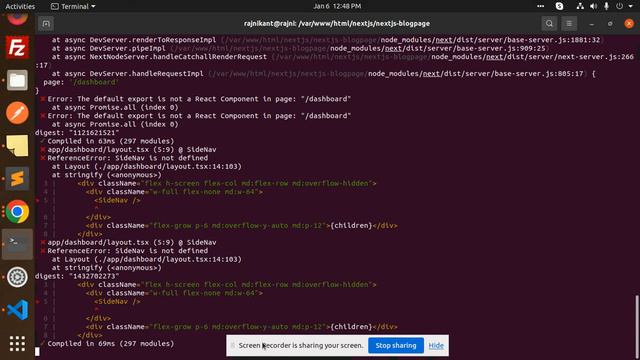Click microphone icon in top bar
The image size is (640, 360).
[607, 6]
